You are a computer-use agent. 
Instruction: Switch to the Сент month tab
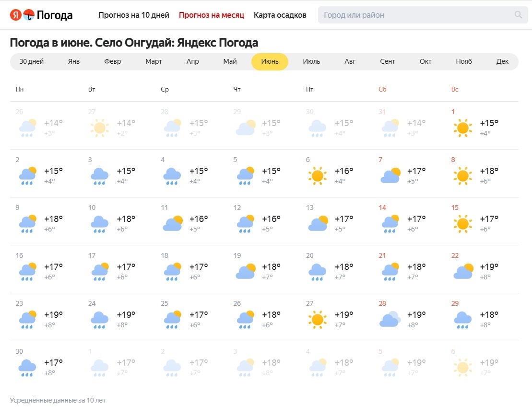pos(388,61)
